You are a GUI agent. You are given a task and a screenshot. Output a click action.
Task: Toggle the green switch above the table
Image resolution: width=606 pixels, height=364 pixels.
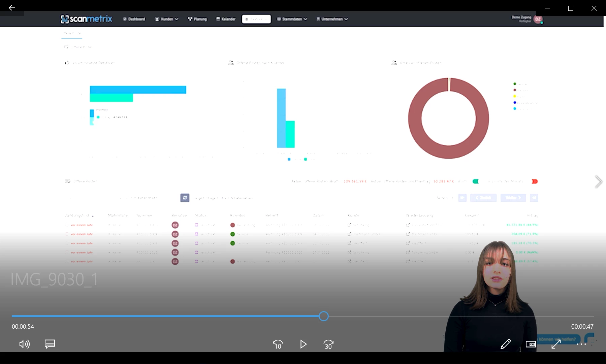pyautogui.click(x=476, y=181)
